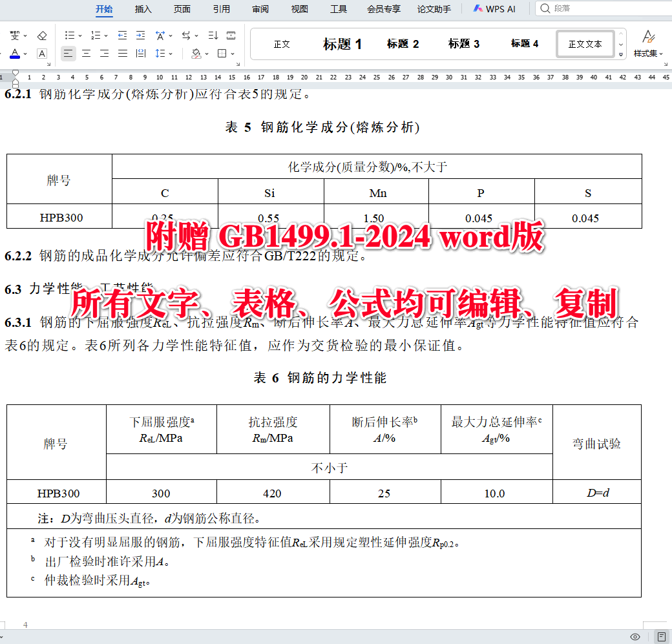Open the phonetic guide (wén) tool
The image size is (672, 644).
click(15, 36)
